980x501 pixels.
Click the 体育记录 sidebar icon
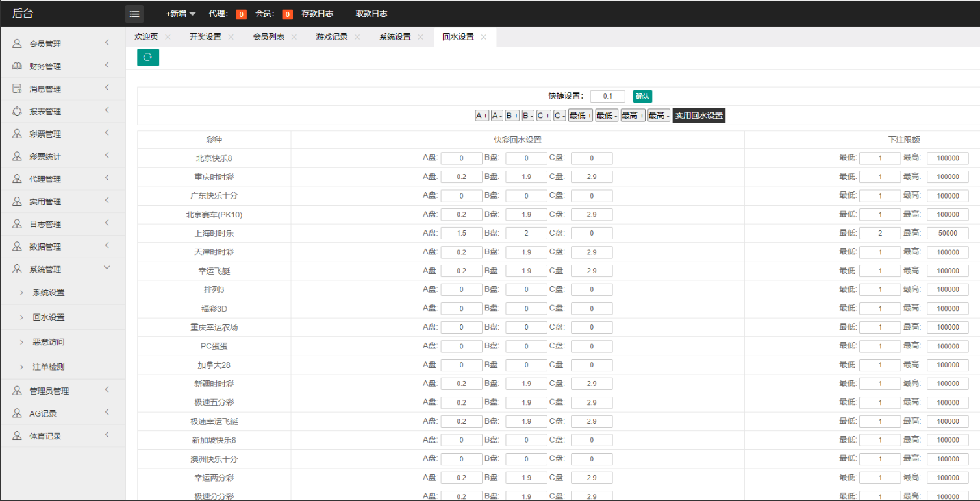(x=17, y=436)
